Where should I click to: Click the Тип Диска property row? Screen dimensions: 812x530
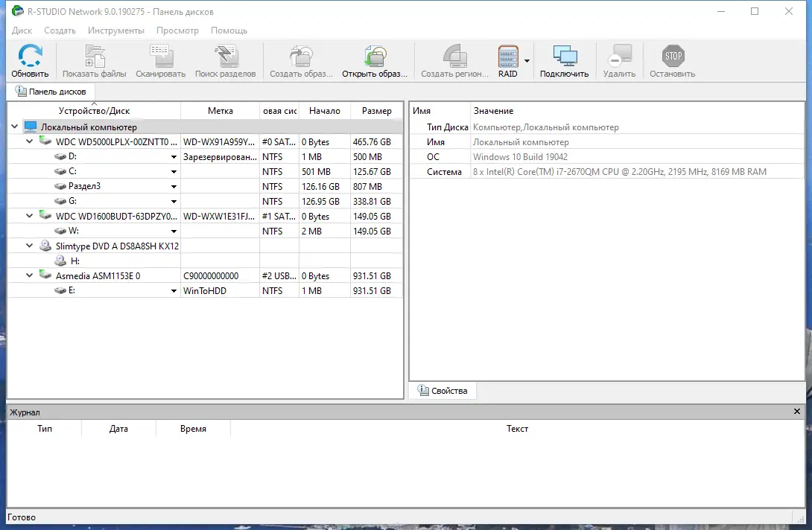[x=607, y=127]
